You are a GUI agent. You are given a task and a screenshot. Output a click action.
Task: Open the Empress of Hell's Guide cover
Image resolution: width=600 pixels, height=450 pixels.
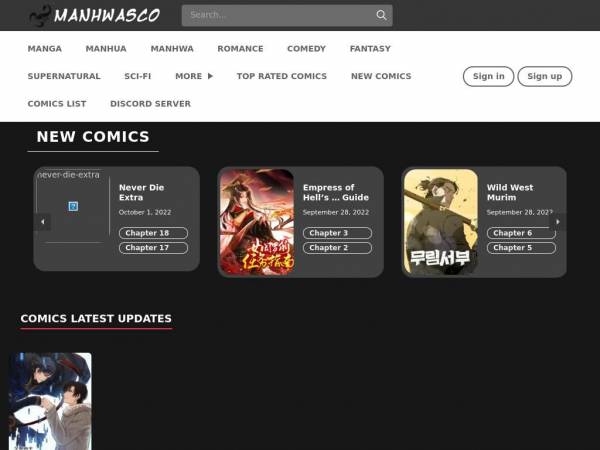257,222
